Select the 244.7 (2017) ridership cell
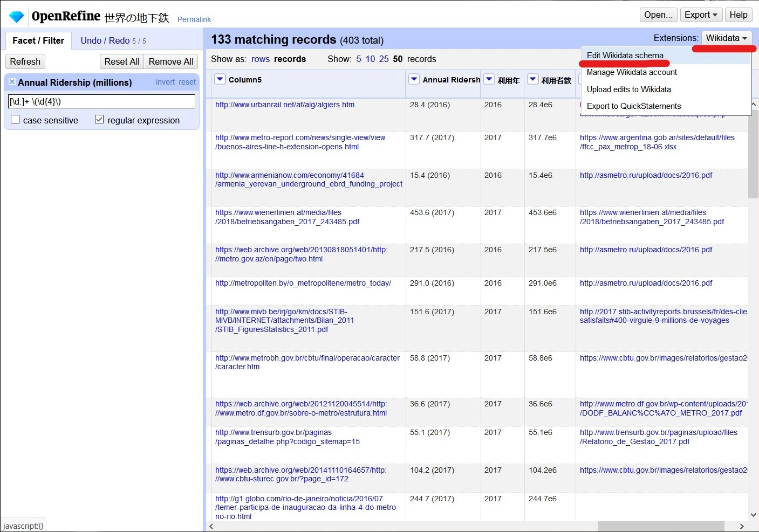This screenshot has width=759, height=532. coord(432,499)
